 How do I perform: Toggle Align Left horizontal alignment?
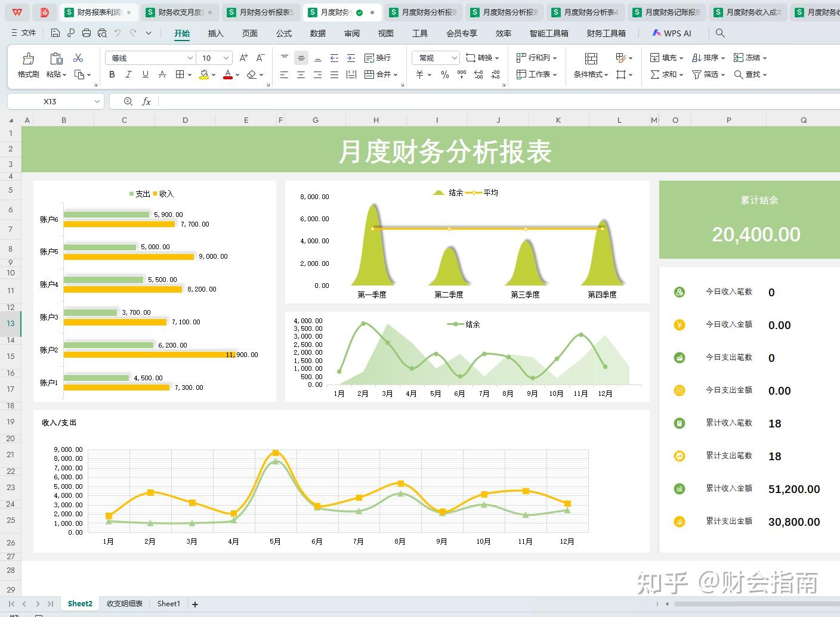[x=285, y=75]
